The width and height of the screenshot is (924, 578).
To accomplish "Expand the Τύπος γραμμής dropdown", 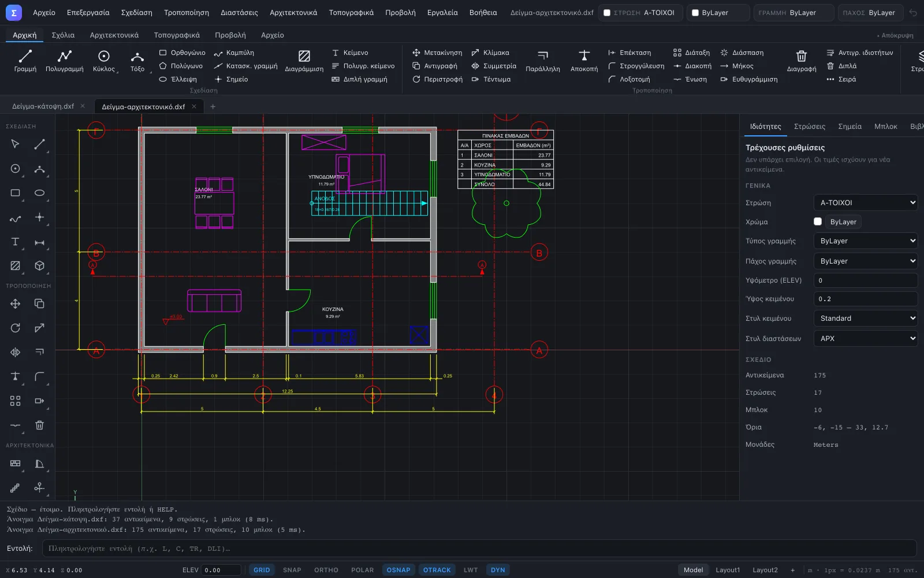I will click(866, 241).
